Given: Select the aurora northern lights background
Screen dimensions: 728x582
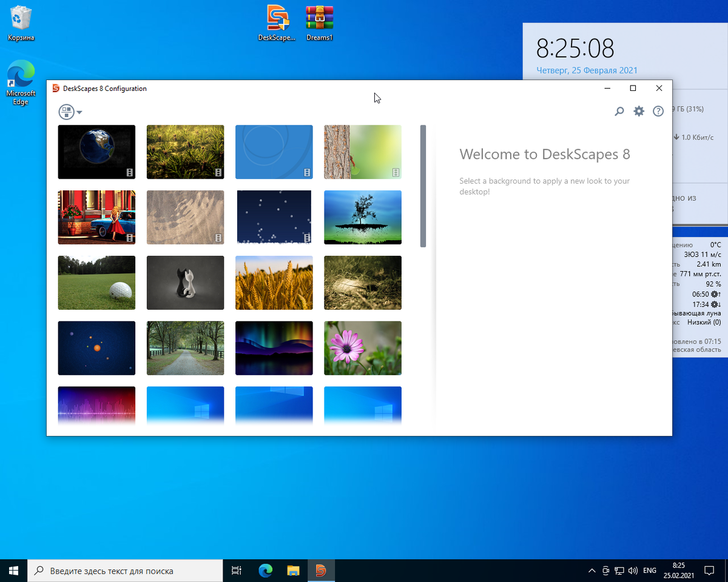Looking at the screenshot, I should (274, 349).
